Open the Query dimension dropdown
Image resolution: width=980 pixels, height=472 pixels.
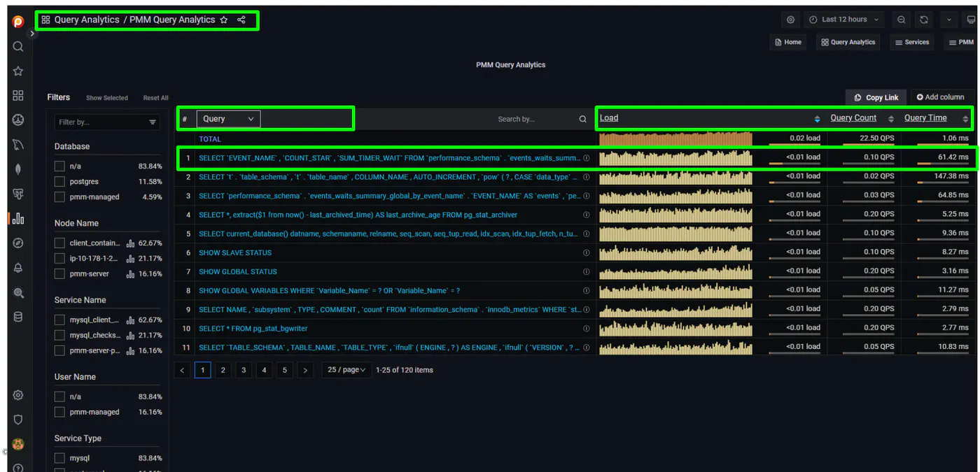(x=228, y=119)
